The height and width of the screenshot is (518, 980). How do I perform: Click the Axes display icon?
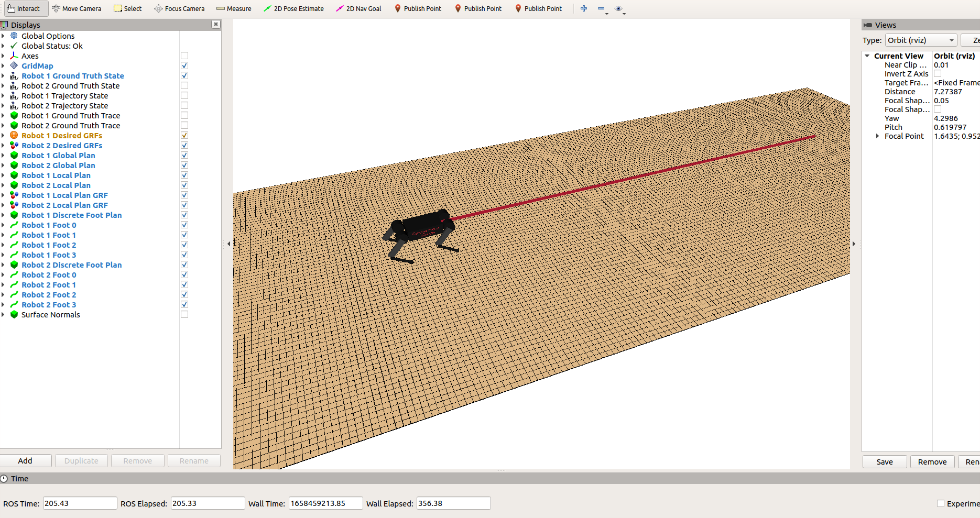(x=14, y=56)
